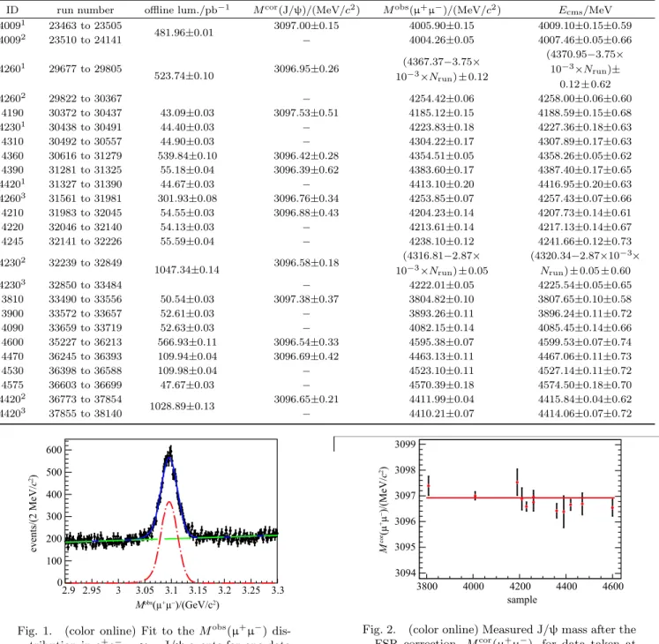Select Ecms value '4414.06±0.07±0.72'

pos(585,414)
